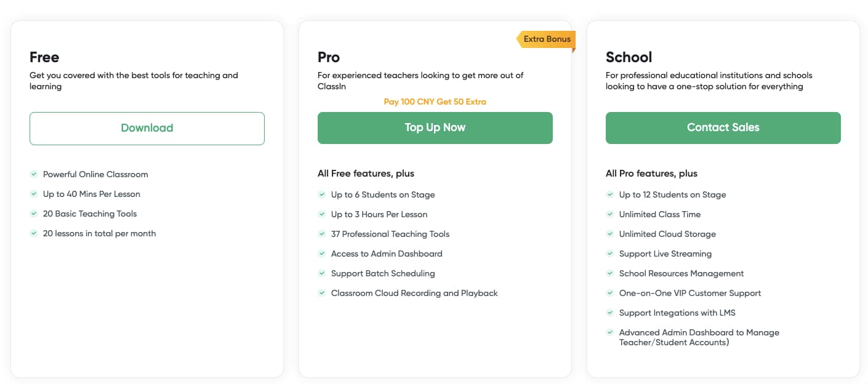Screen dimensions: 868x384
Task: Expand details under 20 lessons in total per month
Action: tap(98, 233)
